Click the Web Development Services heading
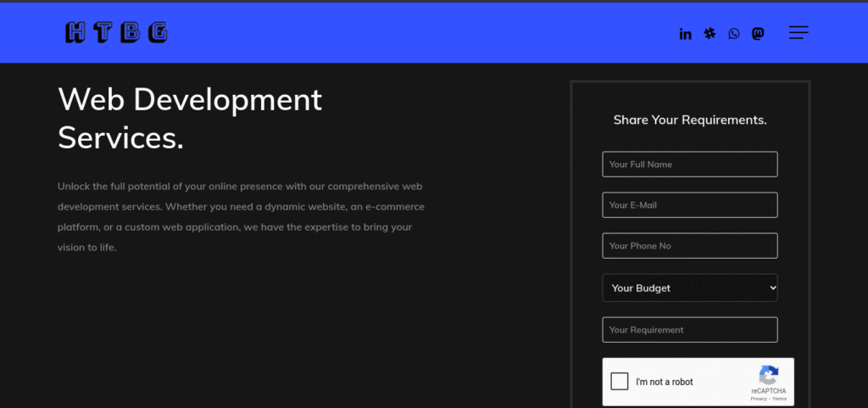Viewport: 868px width, 408px height. (x=190, y=118)
